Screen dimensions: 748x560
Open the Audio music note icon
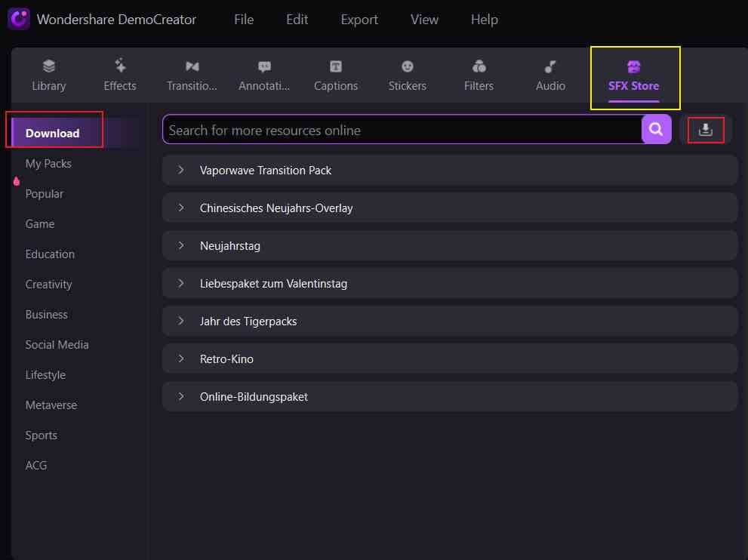[550, 66]
